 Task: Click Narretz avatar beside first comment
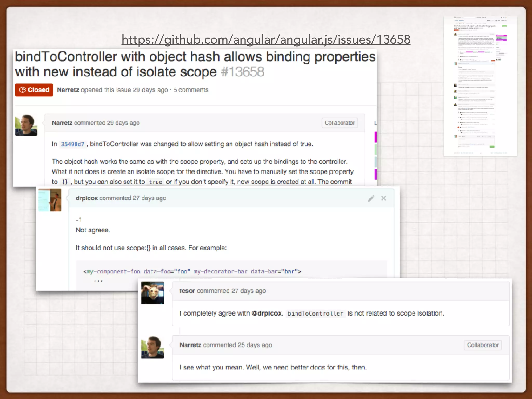point(26,125)
